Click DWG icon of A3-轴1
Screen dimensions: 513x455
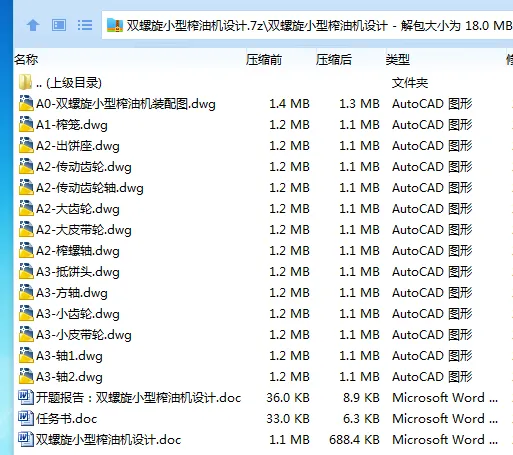[x=26, y=355]
